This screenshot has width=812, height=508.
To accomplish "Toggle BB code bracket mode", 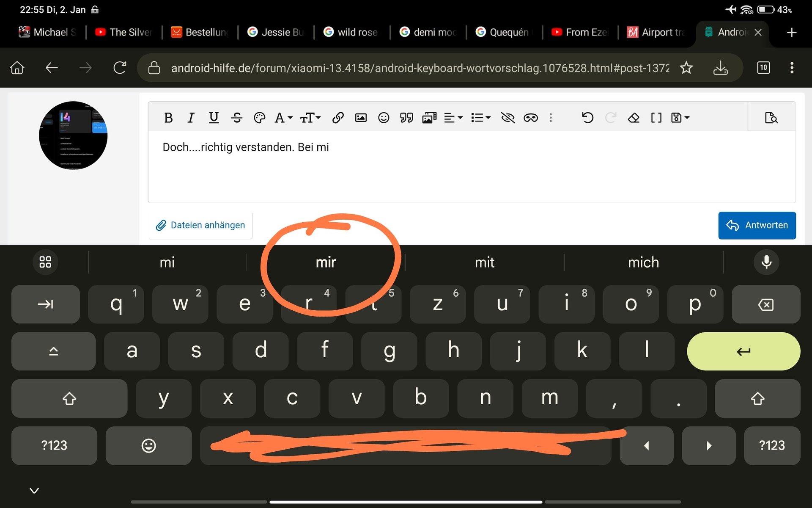I will coord(656,118).
